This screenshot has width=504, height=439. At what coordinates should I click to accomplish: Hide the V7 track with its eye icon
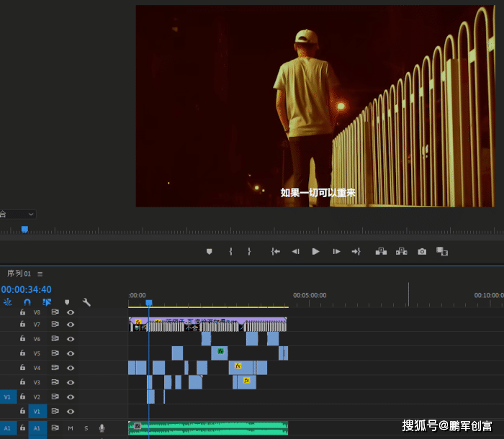click(71, 325)
